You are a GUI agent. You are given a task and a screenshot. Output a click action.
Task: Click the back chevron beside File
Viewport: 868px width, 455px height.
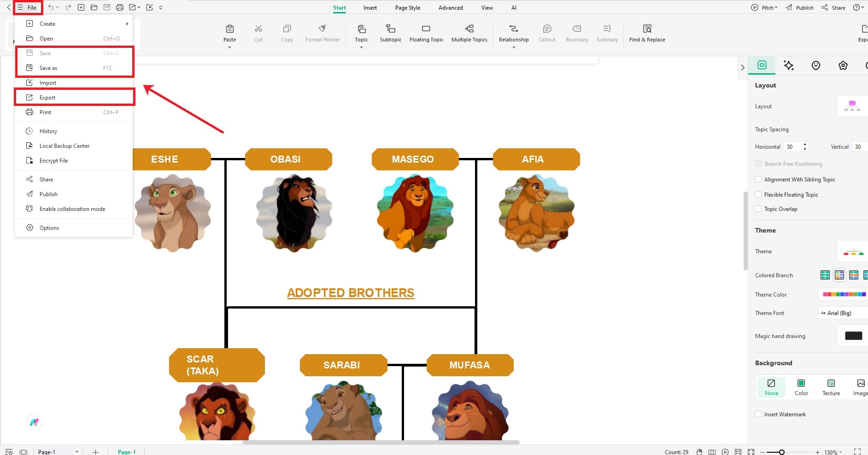(x=8, y=7)
